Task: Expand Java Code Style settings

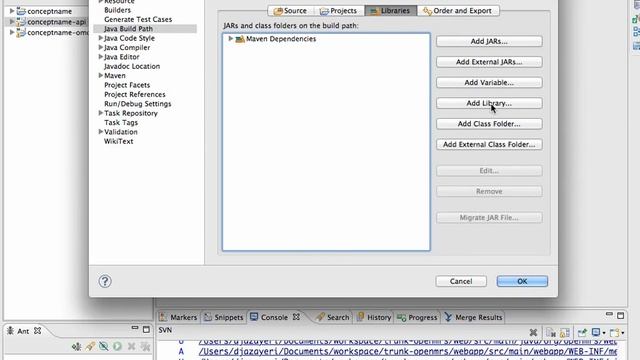Action: (100, 38)
